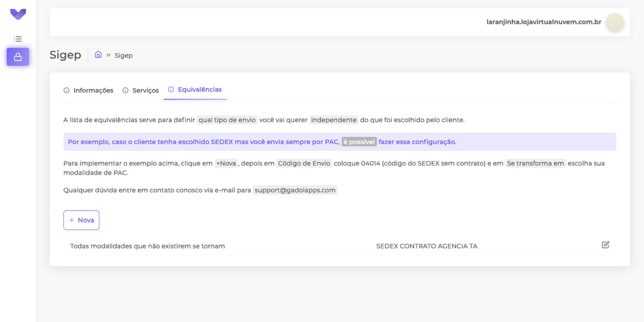
Task: Select the lock icon in sidebar
Action: click(18, 57)
